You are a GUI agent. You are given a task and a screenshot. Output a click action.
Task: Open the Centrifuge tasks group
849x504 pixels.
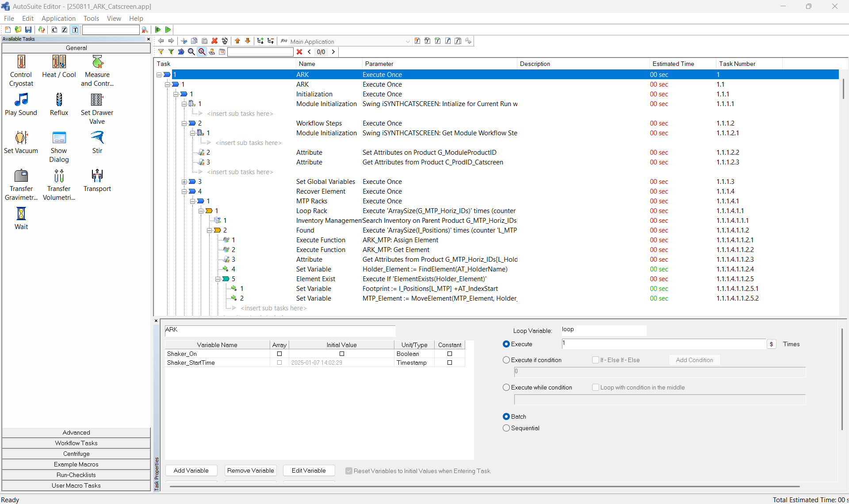click(76, 454)
